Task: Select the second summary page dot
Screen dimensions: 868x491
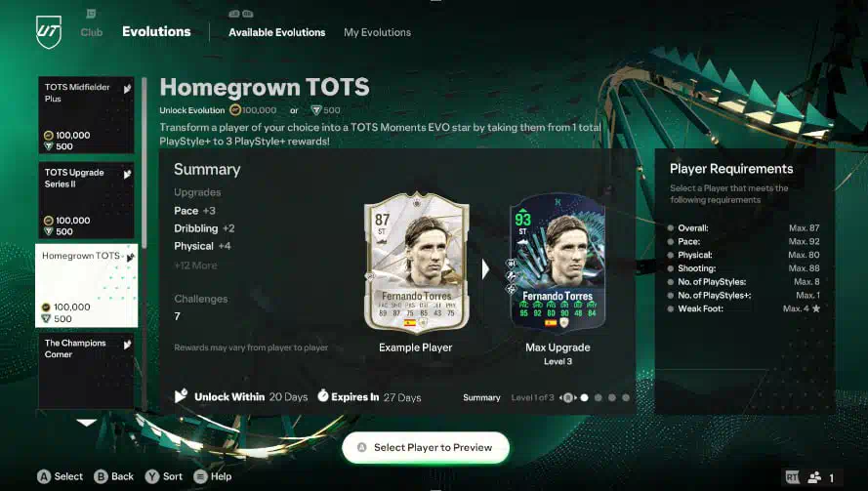Action: [x=598, y=397]
